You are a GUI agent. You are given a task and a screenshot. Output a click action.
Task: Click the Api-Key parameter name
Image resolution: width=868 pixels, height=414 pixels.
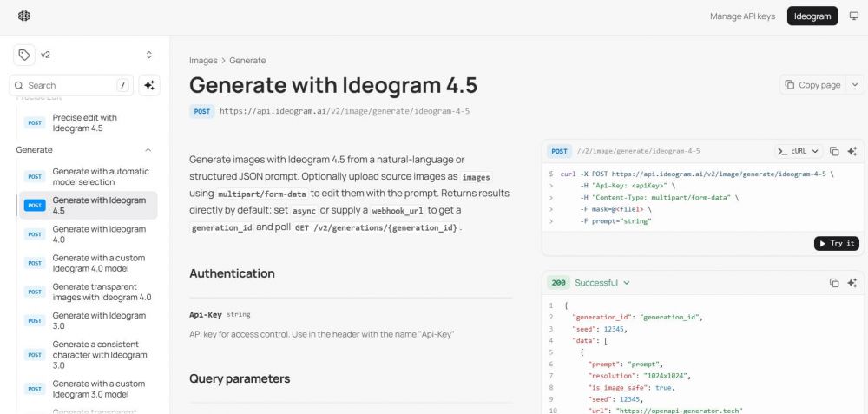tap(206, 314)
